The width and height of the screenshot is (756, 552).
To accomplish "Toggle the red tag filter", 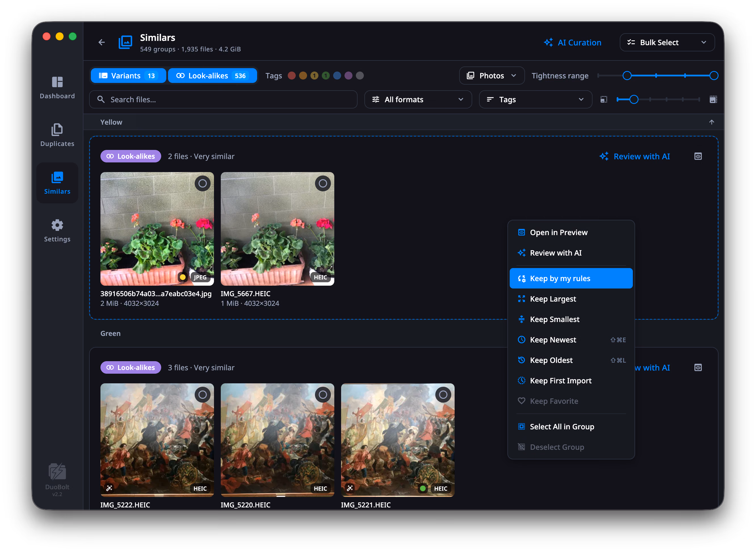I will (x=291, y=76).
